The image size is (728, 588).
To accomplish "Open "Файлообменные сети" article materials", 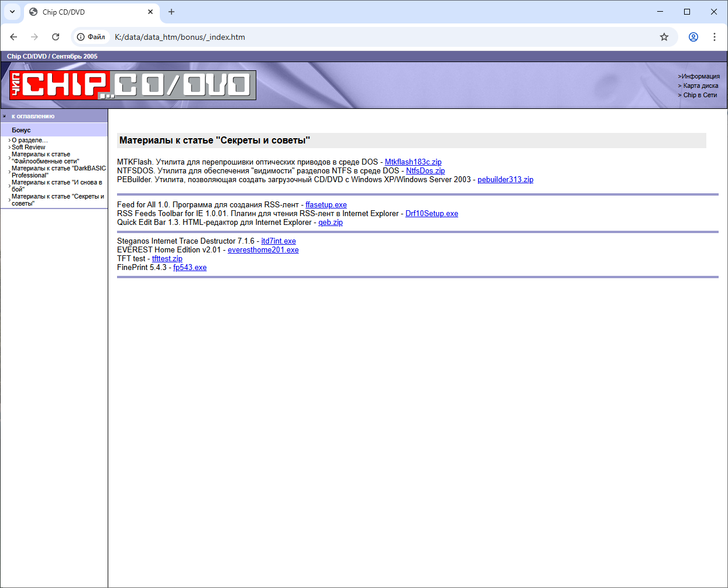I will click(x=45, y=158).
